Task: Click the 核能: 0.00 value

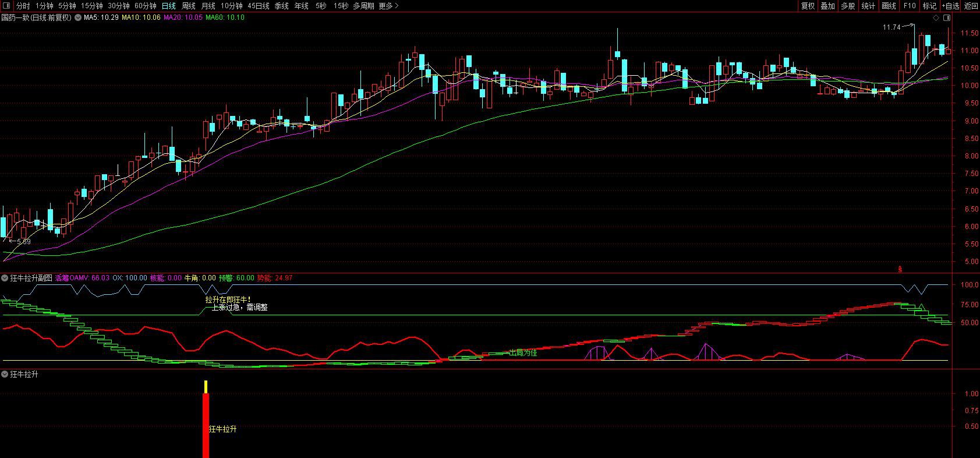Action: point(166,278)
